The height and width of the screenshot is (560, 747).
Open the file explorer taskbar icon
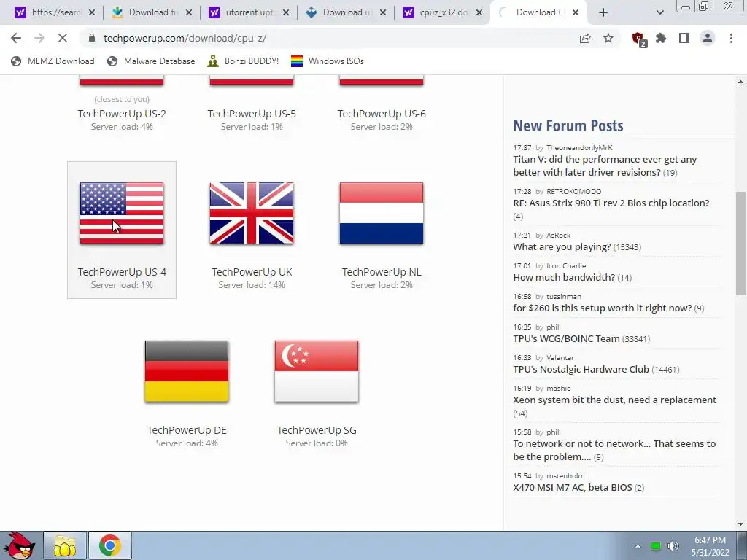[65, 545]
